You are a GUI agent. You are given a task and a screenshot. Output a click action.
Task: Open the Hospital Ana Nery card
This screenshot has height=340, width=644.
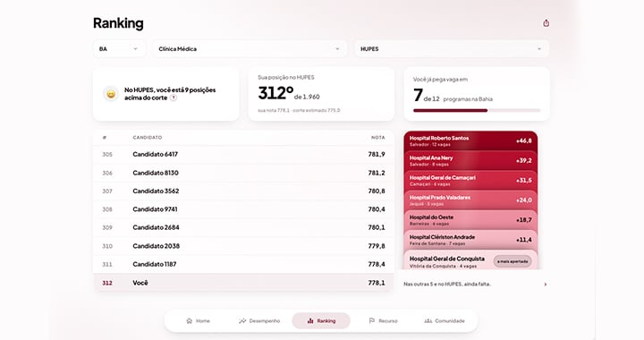470,160
